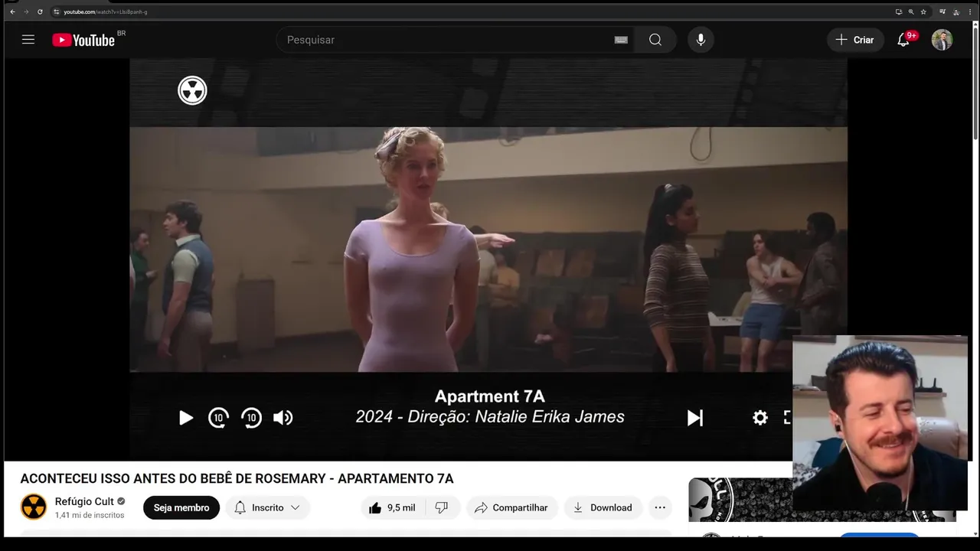Click the youtube.com address bar URL

106,12
